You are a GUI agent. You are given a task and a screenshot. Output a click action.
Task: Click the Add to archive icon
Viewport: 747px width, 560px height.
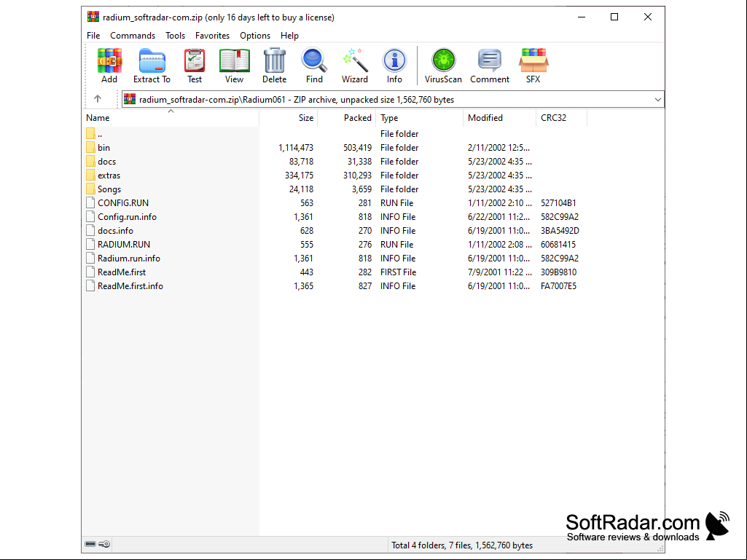(109, 66)
